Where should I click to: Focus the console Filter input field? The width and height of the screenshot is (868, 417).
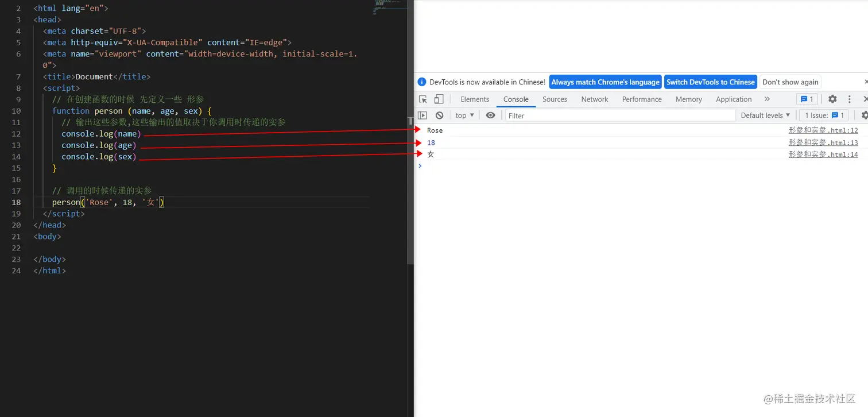620,115
